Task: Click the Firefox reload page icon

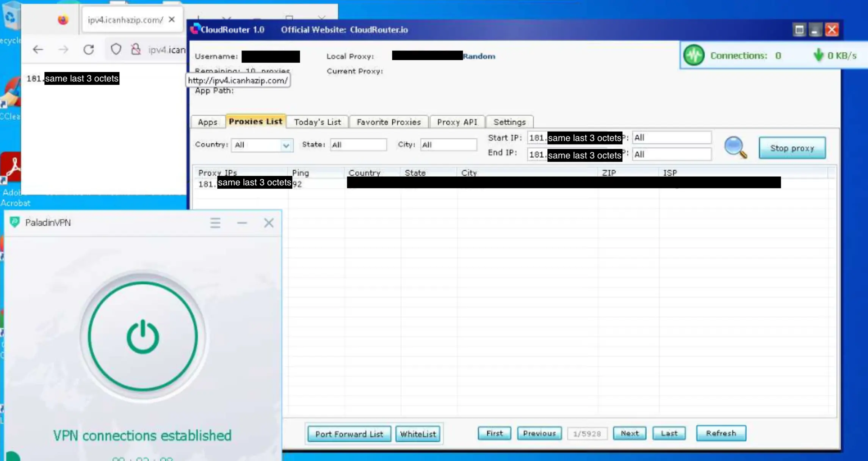Action: [x=89, y=50]
